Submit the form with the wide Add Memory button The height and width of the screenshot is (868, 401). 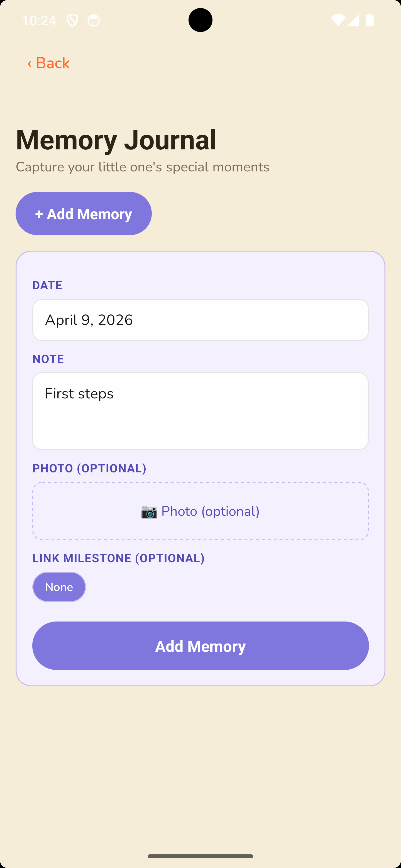click(x=200, y=646)
